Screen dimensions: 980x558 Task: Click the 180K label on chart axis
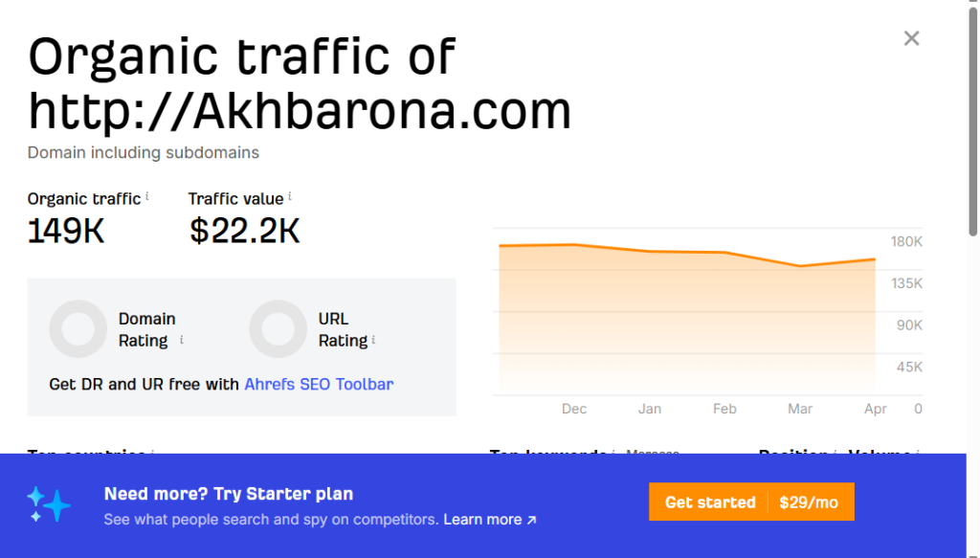coord(906,241)
